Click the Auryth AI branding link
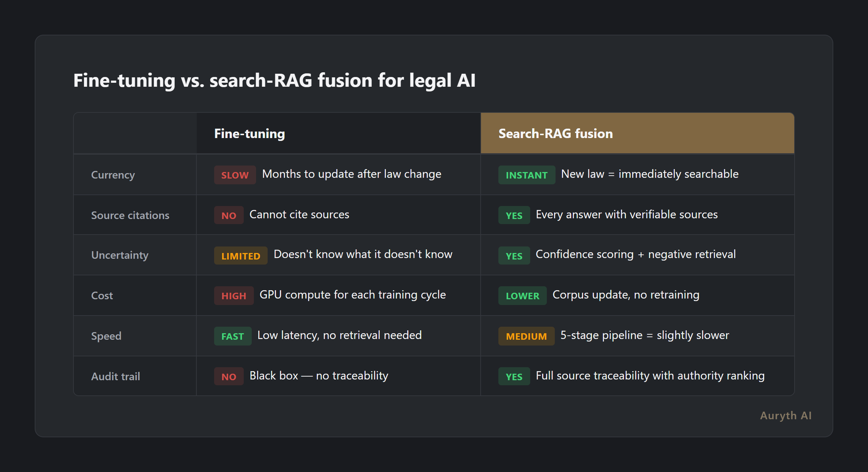 (x=785, y=416)
